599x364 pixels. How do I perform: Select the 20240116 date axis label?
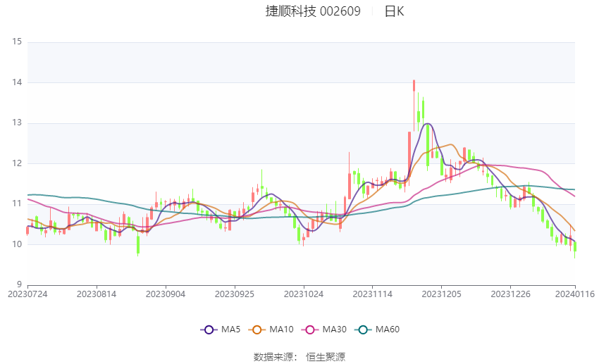[575, 294]
